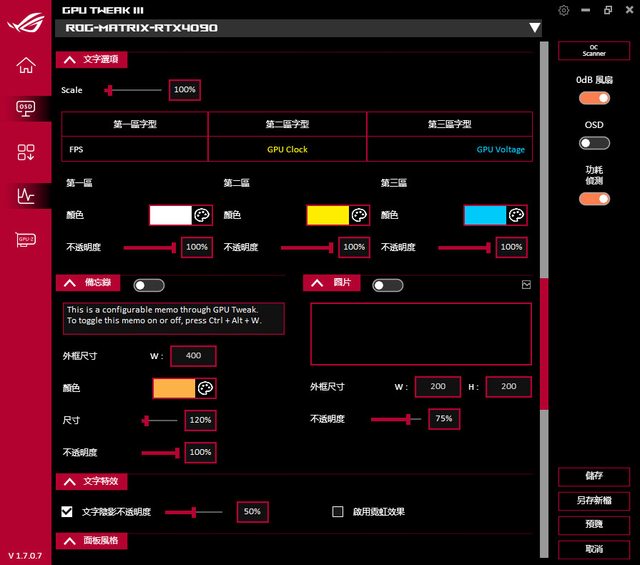Screen dimensions: 640x565
Task: Select the 第二區字型 GPU Clock column
Action: pyautogui.click(x=287, y=150)
